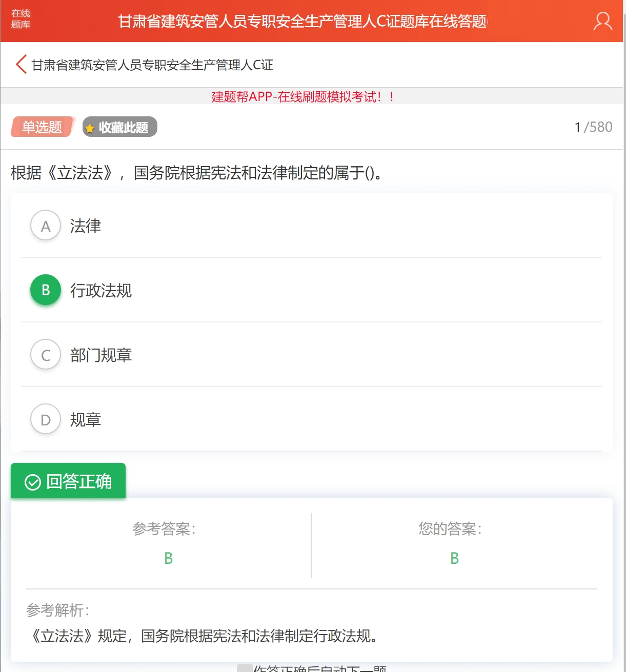This screenshot has height=672, width=626.
Task: Choose answer text 法律
Action: (x=86, y=226)
